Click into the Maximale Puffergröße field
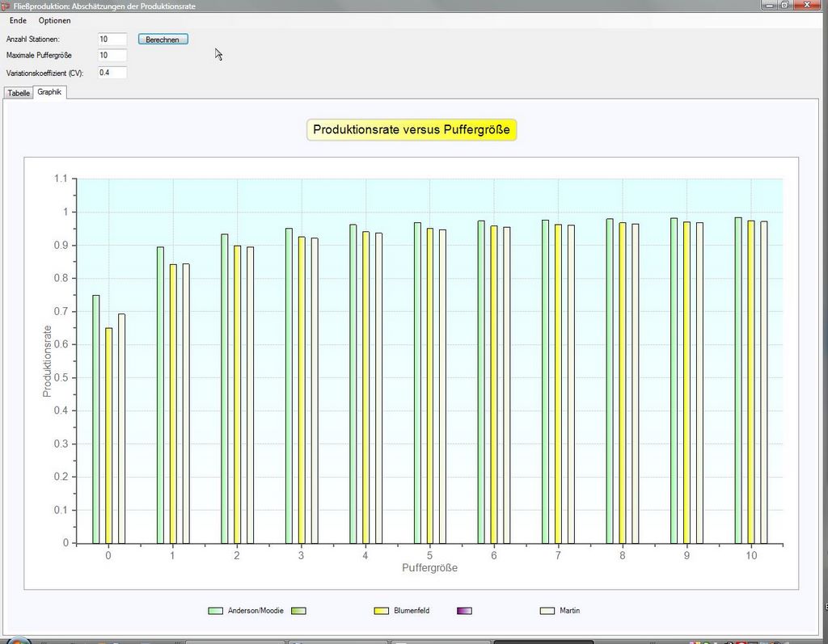 coord(112,56)
